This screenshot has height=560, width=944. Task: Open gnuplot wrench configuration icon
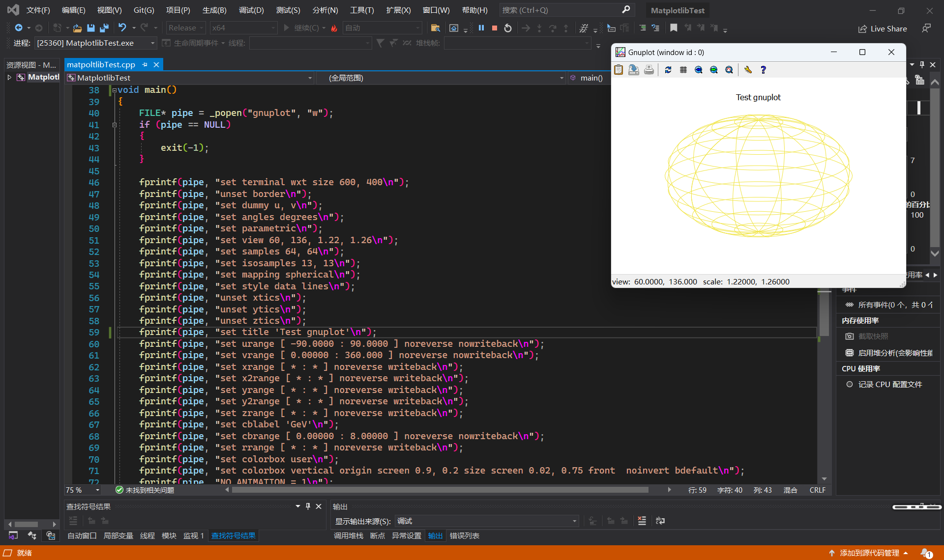748,70
